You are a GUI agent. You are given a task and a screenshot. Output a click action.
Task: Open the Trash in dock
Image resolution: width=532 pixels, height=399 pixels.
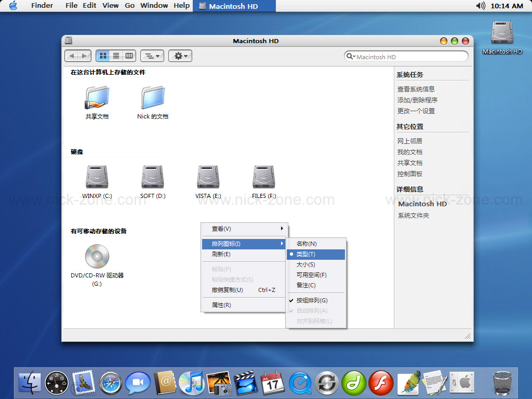[502, 383]
